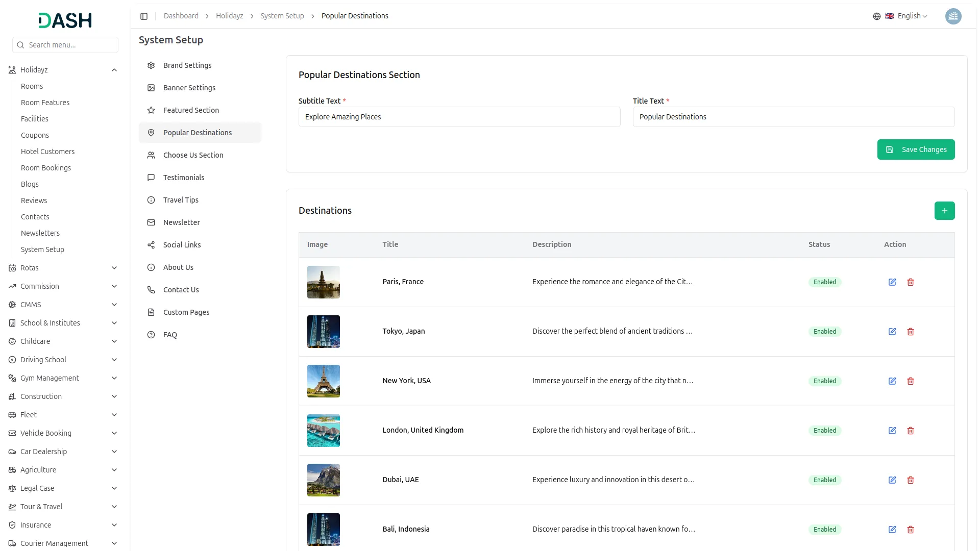This screenshot has width=980, height=551.
Task: Click the Paris, France destination thumbnail
Action: pos(324,282)
